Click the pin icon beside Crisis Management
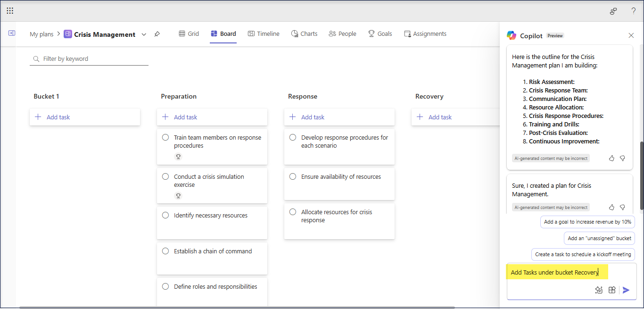The height and width of the screenshot is (309, 644). pos(157,34)
